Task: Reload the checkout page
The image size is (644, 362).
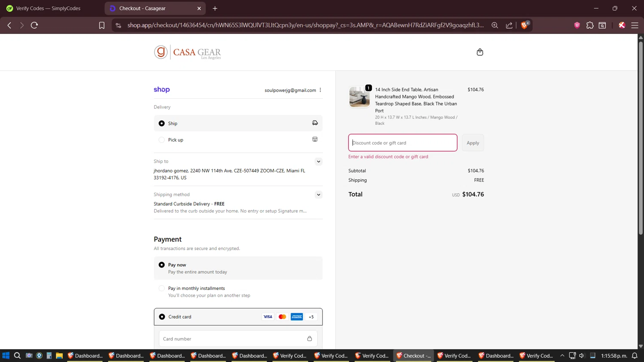Action: 34,25
